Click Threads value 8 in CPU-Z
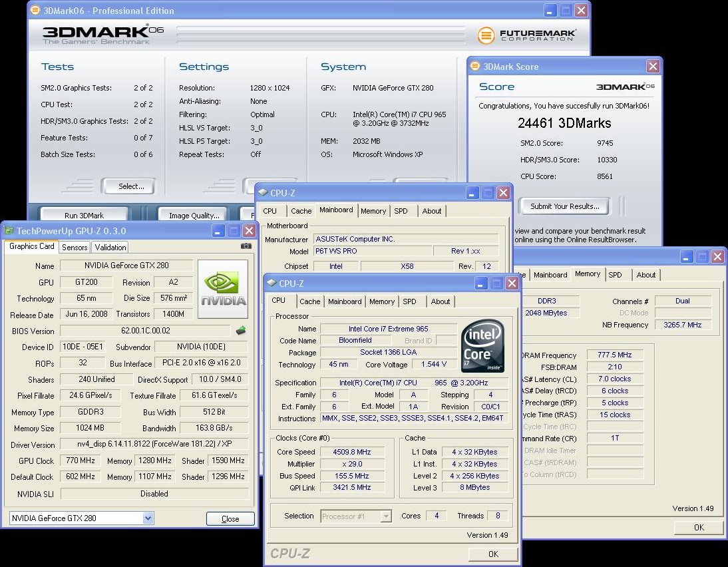This screenshot has height=567, width=728. (498, 516)
